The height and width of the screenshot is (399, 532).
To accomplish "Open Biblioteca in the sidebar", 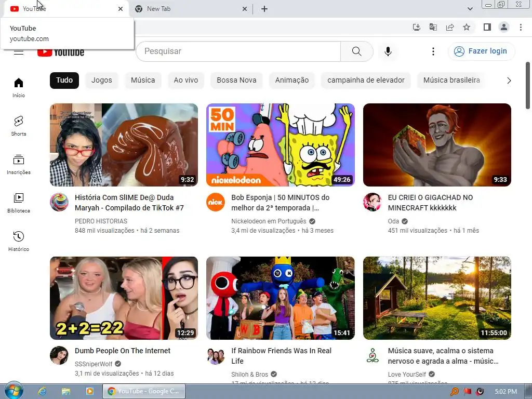I will click(x=19, y=203).
